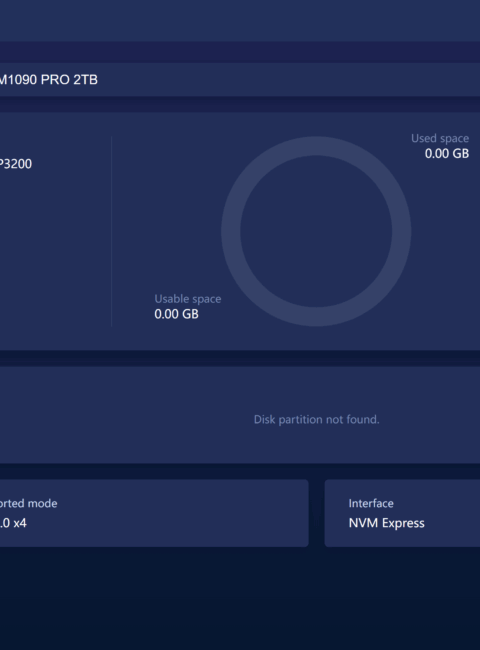The height and width of the screenshot is (650, 480).
Task: Click the Disk partition not found message
Action: coord(316,420)
